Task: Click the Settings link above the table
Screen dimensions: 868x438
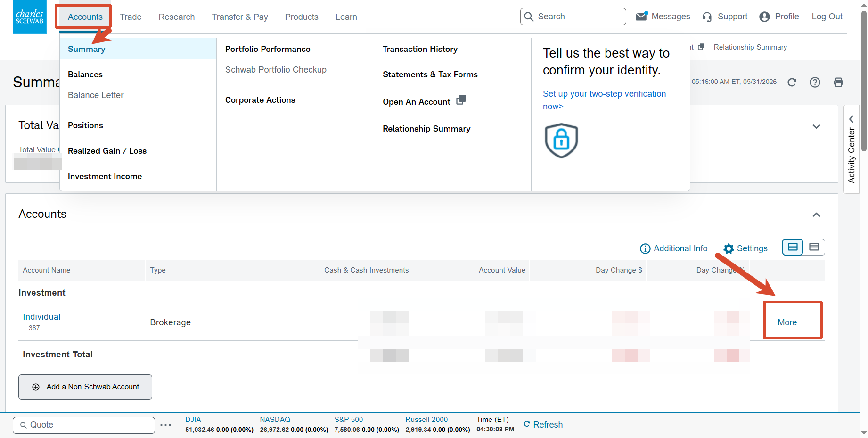Action: [x=752, y=248]
